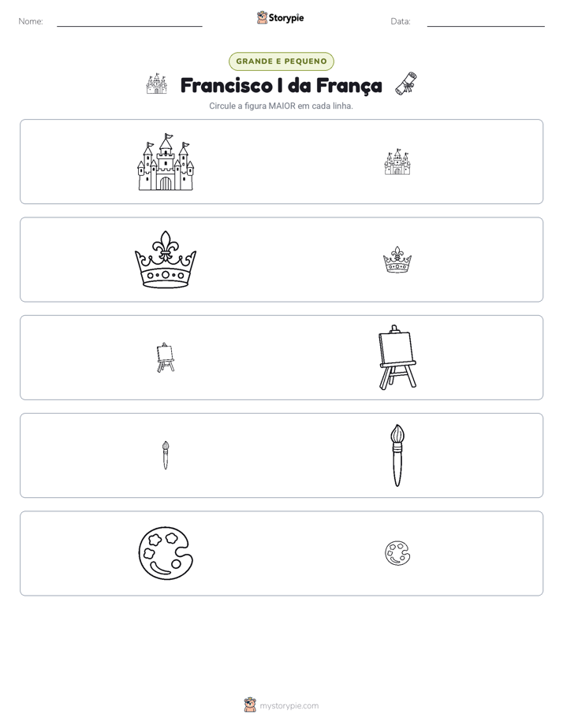Viewport: 563px width, 728px height.
Task: Click the small paint palette
Action: click(397, 553)
